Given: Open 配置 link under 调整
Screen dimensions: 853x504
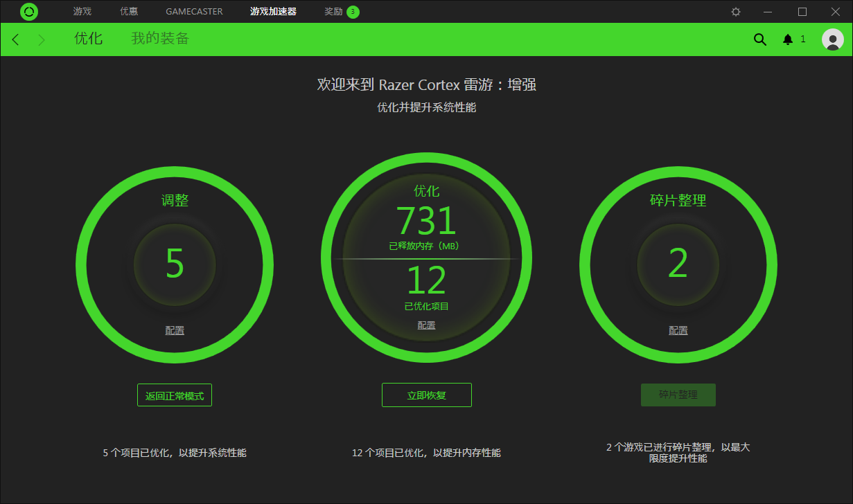Looking at the screenshot, I should pyautogui.click(x=175, y=331).
